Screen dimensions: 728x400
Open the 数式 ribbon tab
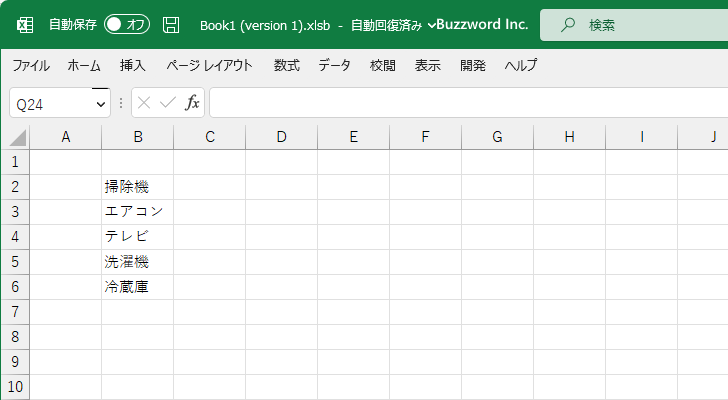pyautogui.click(x=286, y=65)
